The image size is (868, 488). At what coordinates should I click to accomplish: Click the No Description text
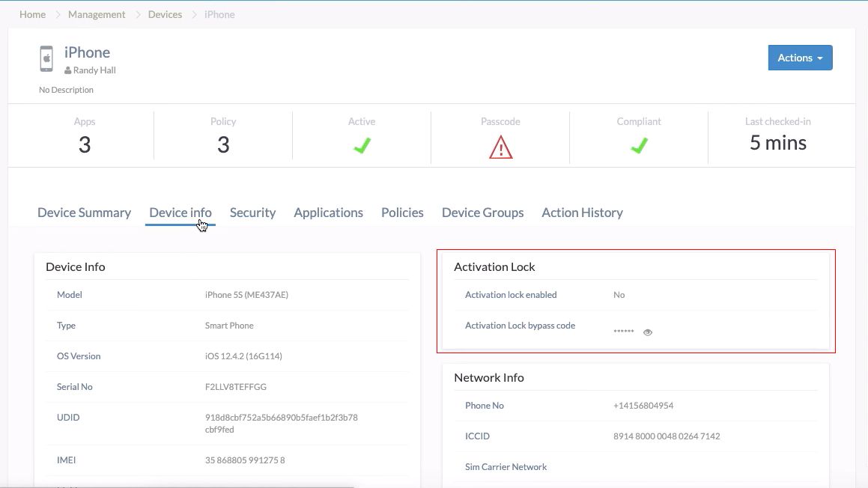tap(66, 90)
